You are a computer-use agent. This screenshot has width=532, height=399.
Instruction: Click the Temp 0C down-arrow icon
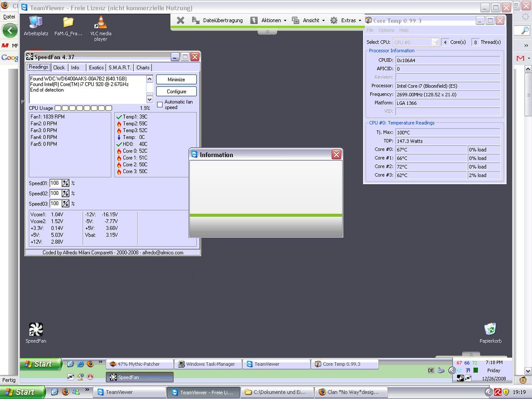119,138
